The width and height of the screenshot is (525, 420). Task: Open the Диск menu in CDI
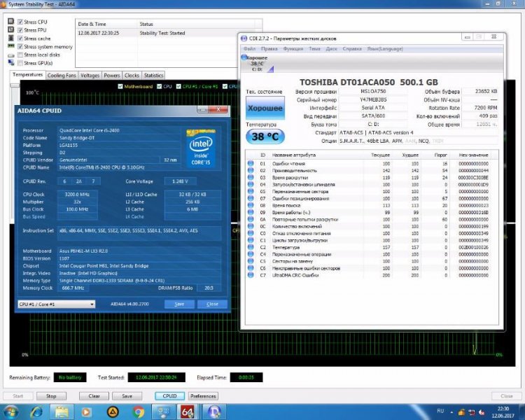332,49
